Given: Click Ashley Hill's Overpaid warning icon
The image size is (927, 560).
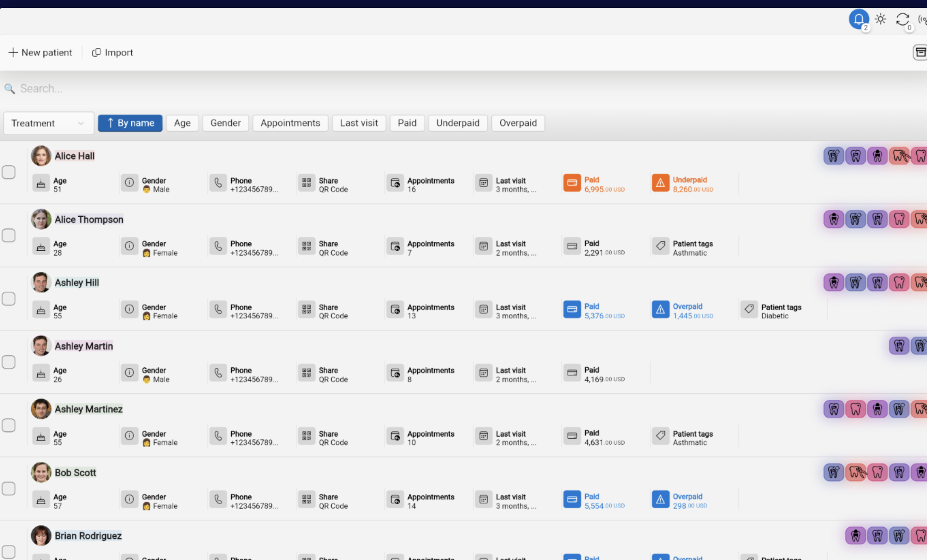Looking at the screenshot, I should click(x=660, y=310).
